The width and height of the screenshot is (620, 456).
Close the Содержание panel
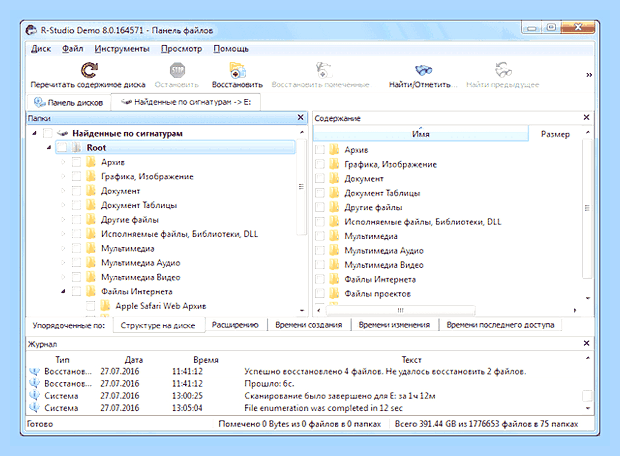point(586,117)
